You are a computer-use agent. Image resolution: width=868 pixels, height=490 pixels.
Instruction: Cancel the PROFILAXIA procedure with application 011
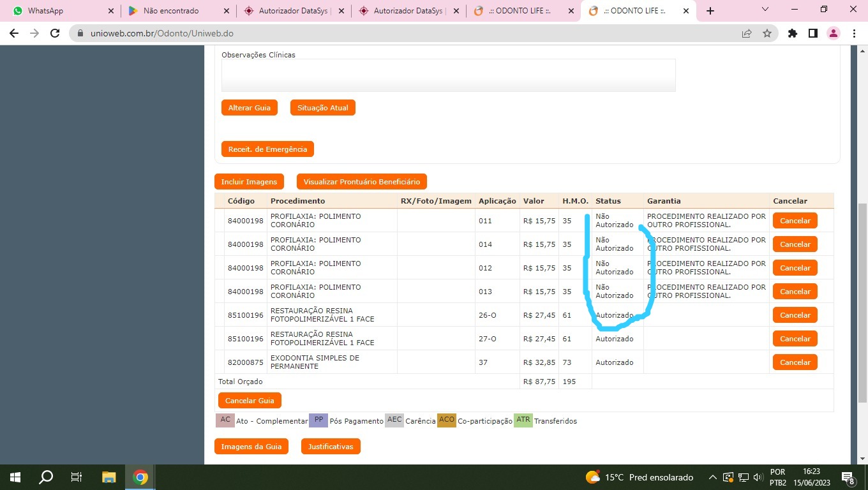(795, 221)
